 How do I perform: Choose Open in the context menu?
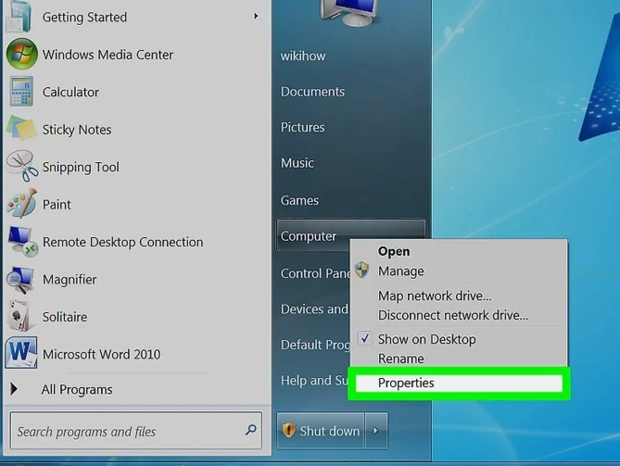coord(394,251)
